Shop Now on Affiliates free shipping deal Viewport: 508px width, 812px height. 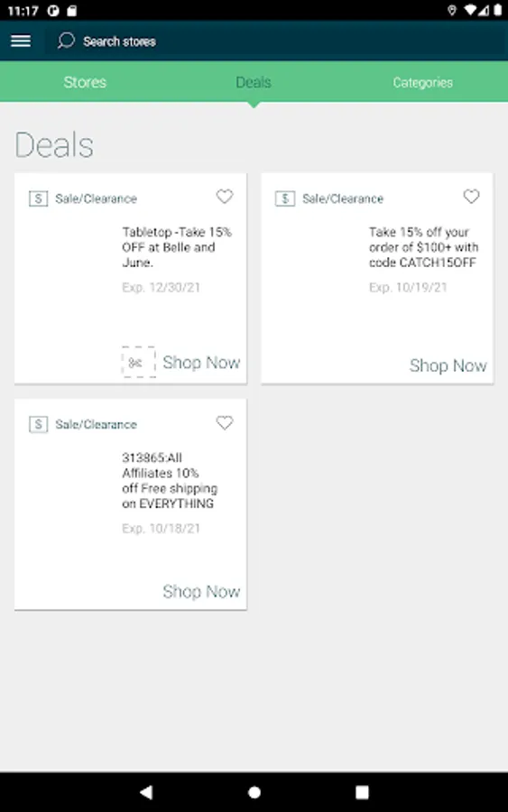click(x=201, y=591)
